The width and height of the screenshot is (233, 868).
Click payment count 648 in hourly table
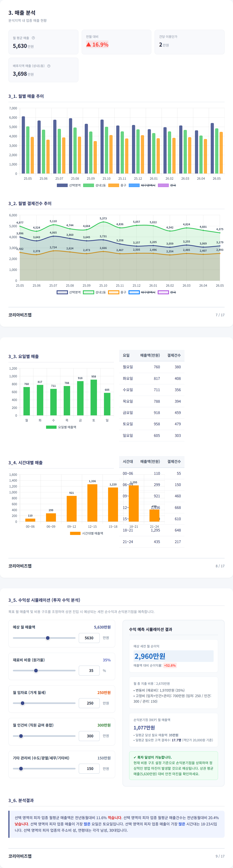[x=178, y=530]
